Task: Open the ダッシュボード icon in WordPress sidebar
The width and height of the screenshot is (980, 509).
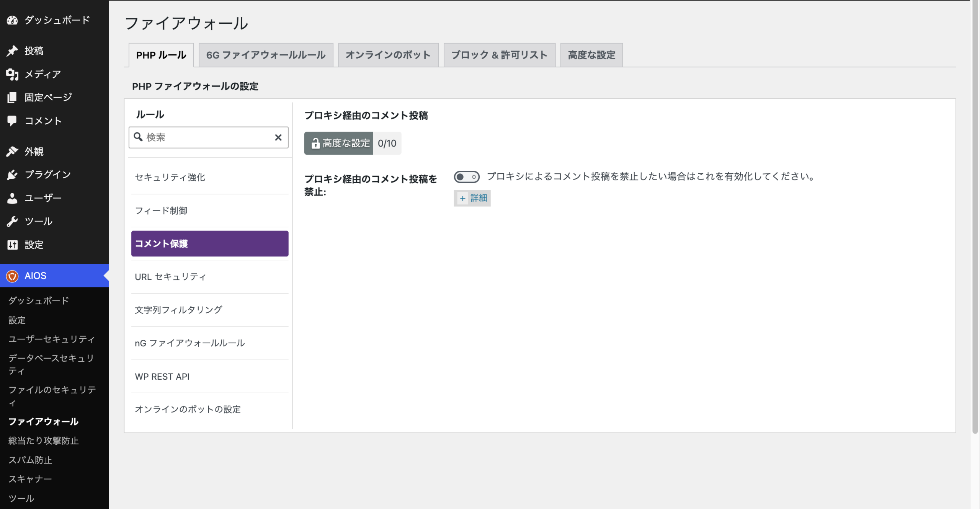Action: point(12,20)
